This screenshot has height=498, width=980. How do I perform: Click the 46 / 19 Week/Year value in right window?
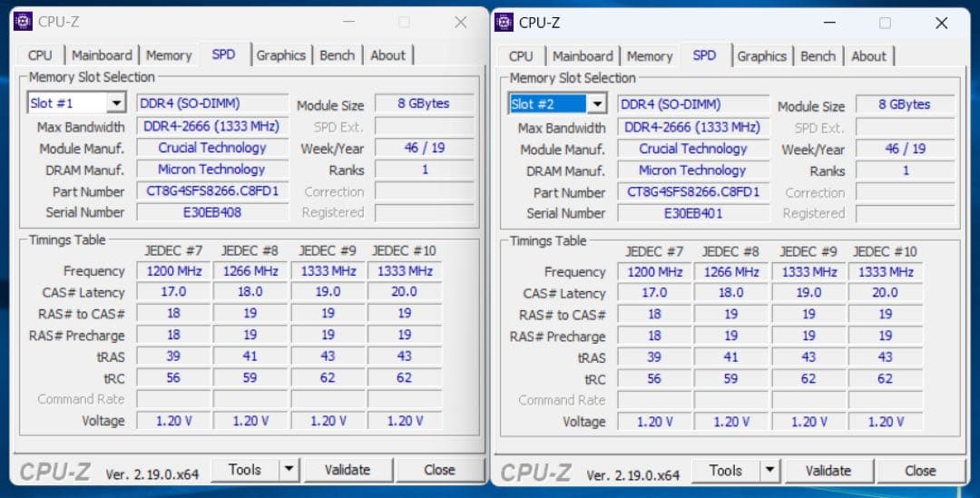tap(905, 149)
